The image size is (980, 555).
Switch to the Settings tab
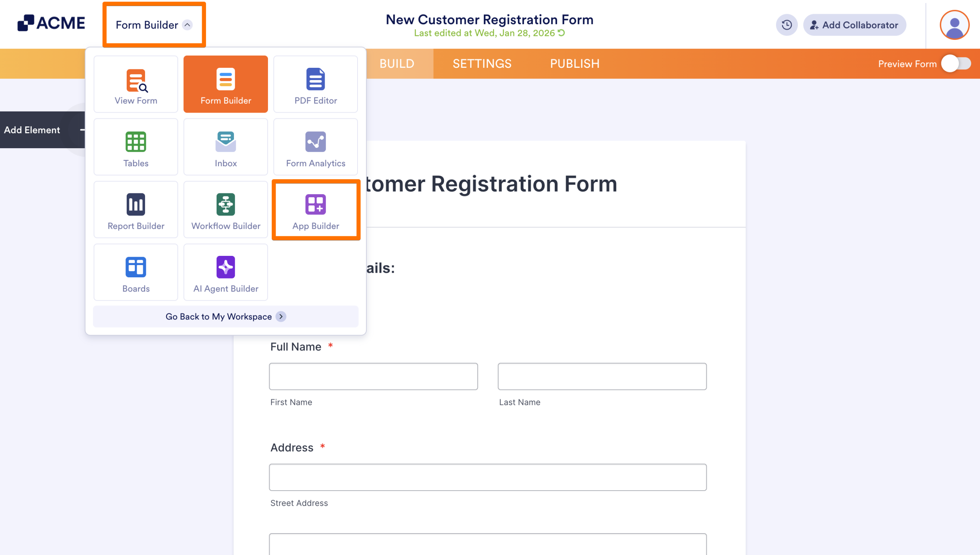(482, 64)
